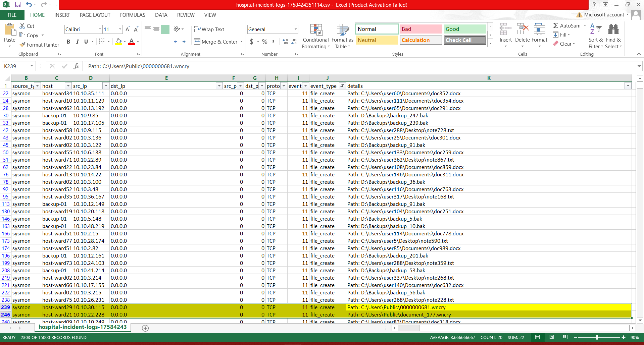This screenshot has height=345, width=644.
Task: Click the Insert Function fx icon
Action: tap(76, 66)
